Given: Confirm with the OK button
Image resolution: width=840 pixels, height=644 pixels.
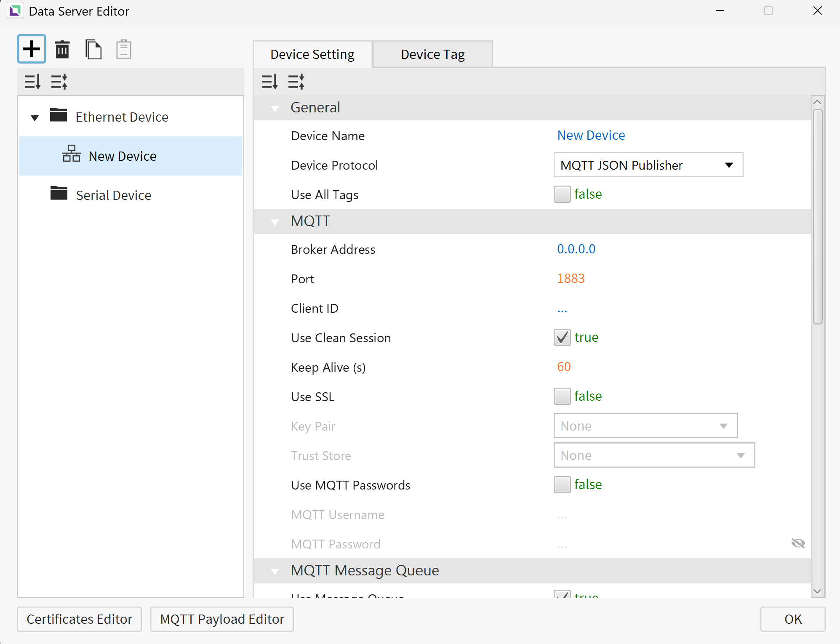Looking at the screenshot, I should pyautogui.click(x=793, y=619).
